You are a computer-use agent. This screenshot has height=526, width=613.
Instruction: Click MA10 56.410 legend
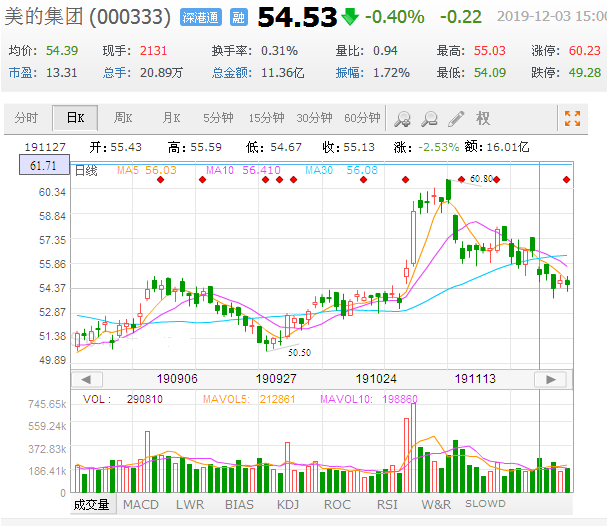click(x=243, y=170)
